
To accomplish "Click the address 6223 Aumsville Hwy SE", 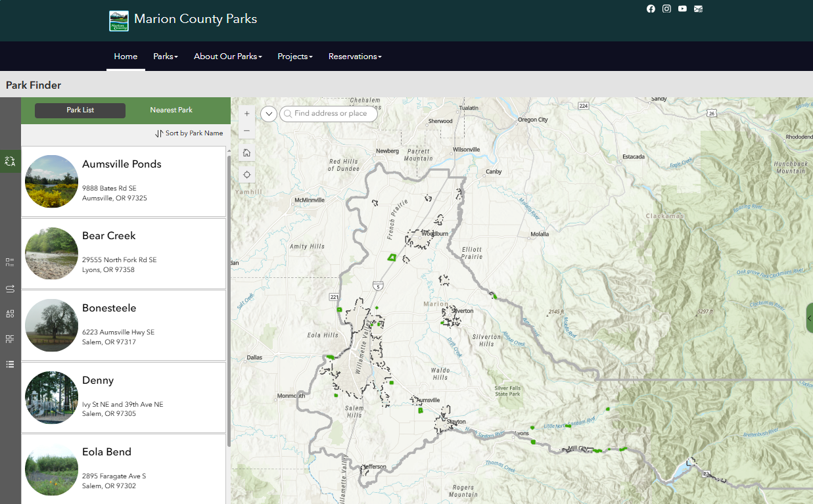I will pyautogui.click(x=118, y=332).
